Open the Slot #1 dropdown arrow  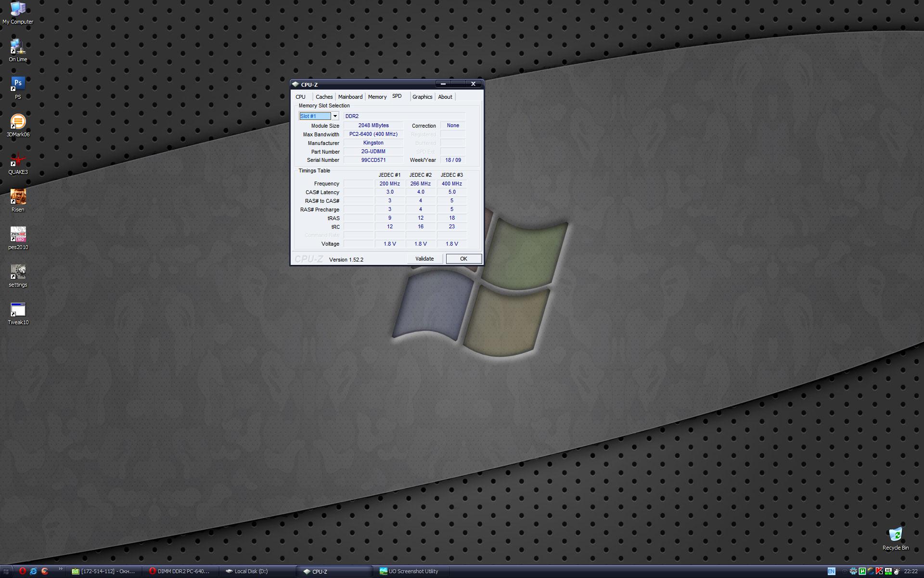pyautogui.click(x=335, y=116)
